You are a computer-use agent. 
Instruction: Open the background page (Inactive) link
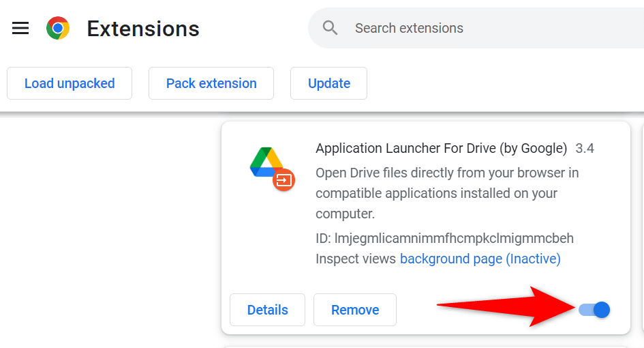[x=480, y=259]
